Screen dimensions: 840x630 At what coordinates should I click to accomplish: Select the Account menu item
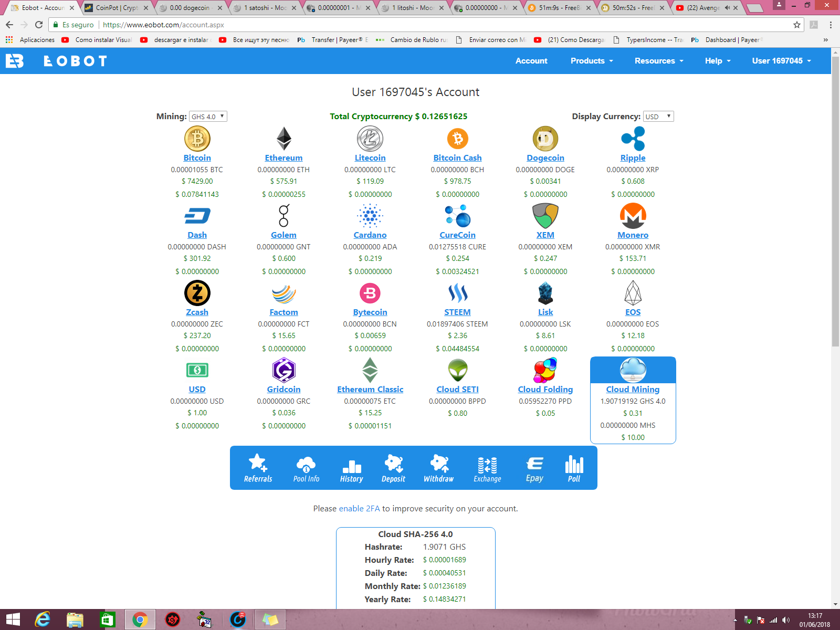531,61
